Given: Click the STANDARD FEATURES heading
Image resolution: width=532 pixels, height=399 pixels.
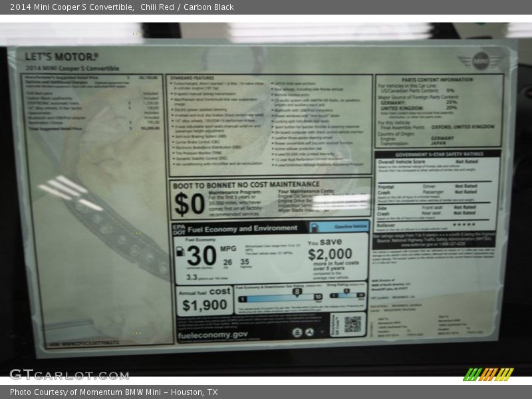Looking at the screenshot, I should tap(192, 78).
